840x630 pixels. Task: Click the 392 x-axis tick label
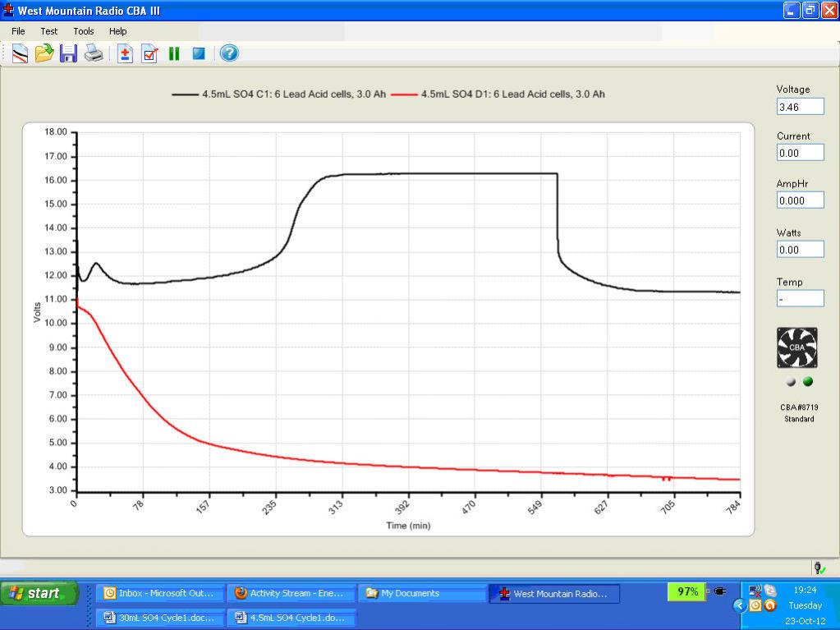click(x=402, y=507)
